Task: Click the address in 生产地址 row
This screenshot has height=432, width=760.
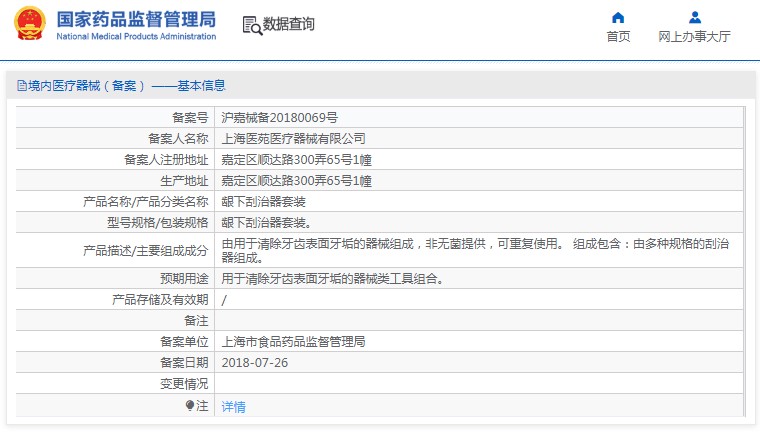Action: [x=297, y=181]
